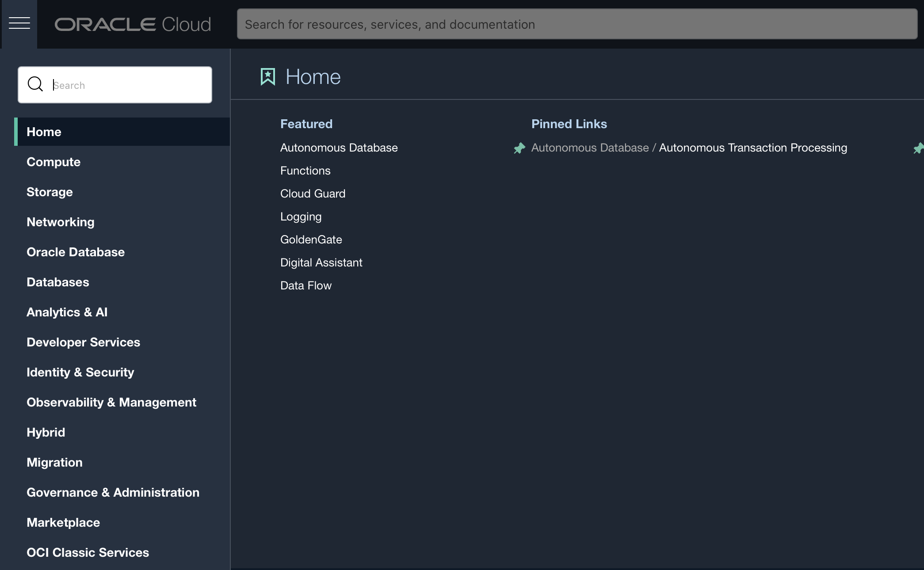Open the Hybrid menu category
Viewport: 924px width, 570px height.
tap(46, 432)
